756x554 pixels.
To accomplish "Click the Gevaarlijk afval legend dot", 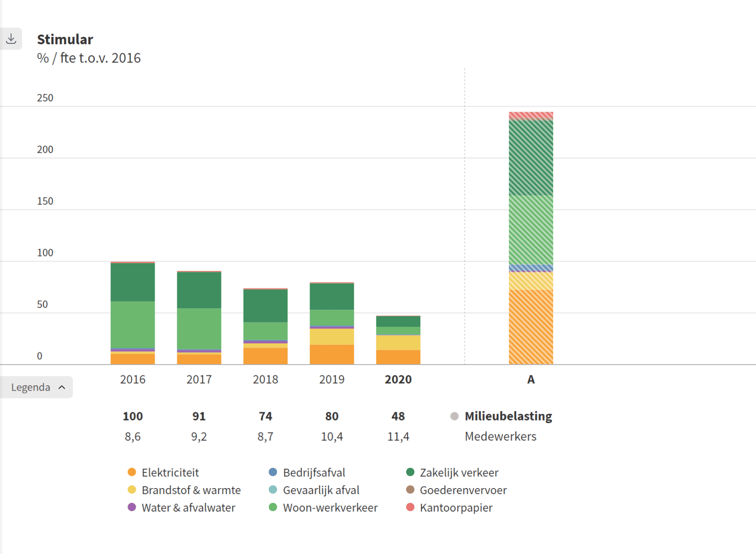I will tap(272, 490).
